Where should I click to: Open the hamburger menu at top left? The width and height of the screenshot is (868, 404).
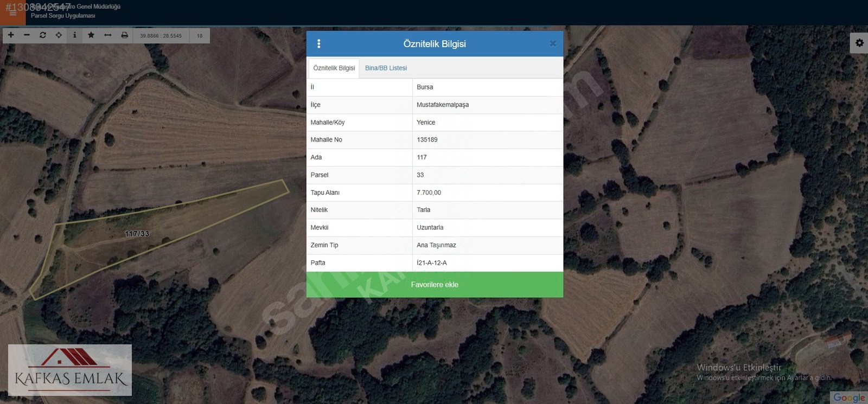[x=12, y=12]
